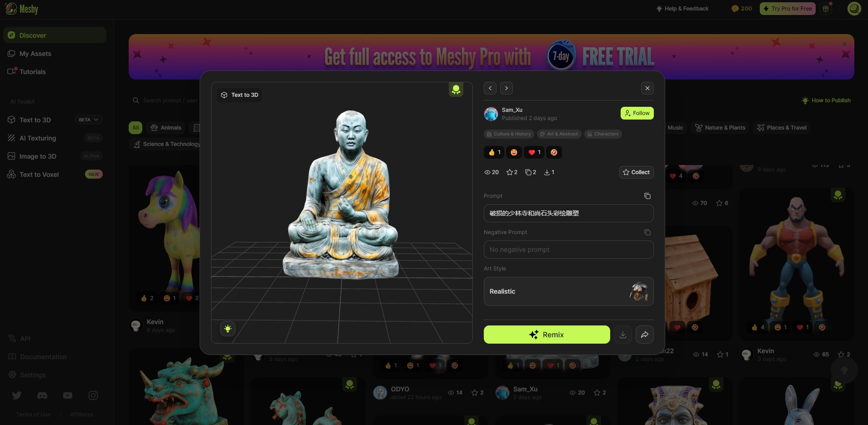Toggle the thumbs-up reaction in the dialog
Screen dimensions: 868x425
(494, 152)
